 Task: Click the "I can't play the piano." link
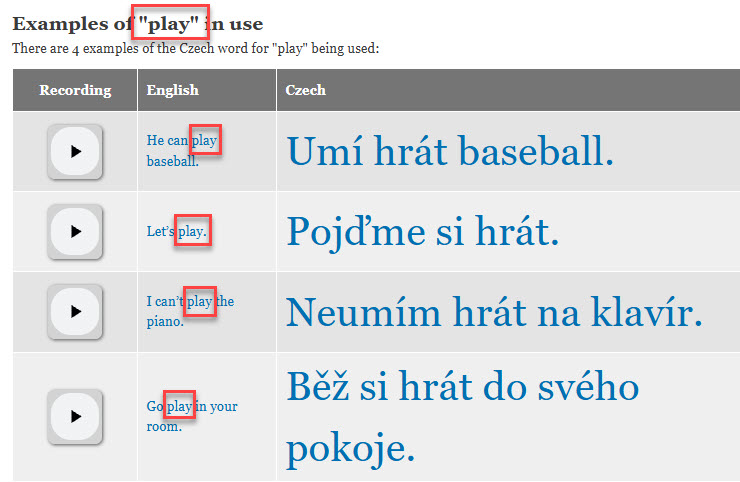coord(189,311)
